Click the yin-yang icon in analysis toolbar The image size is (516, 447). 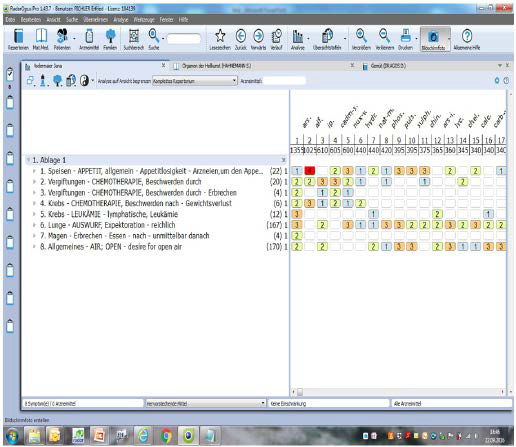tap(84, 81)
